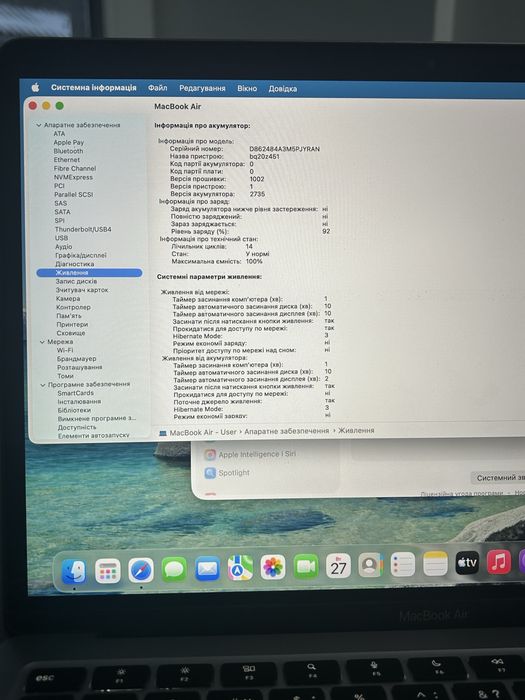This screenshot has width=525, height=700.
Task: Open Calendar from the Dock
Action: [x=338, y=566]
